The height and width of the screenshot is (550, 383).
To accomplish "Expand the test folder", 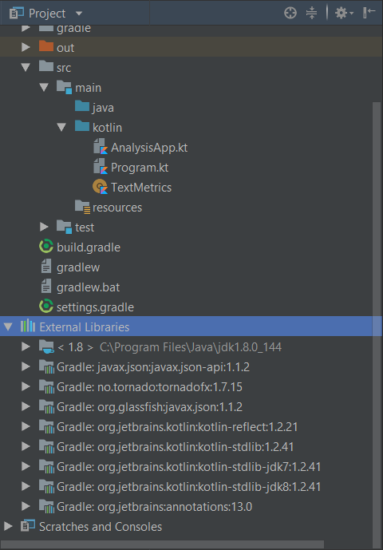I will click(44, 227).
